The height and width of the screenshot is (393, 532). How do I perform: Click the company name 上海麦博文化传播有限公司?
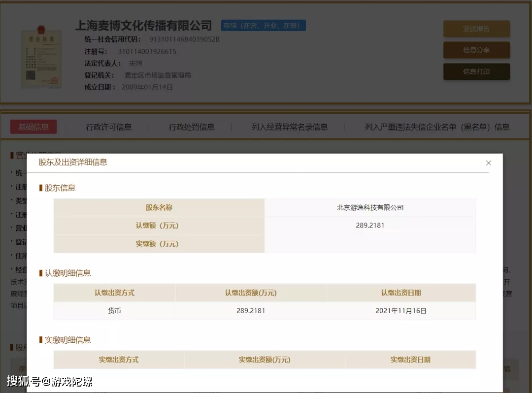(x=143, y=26)
